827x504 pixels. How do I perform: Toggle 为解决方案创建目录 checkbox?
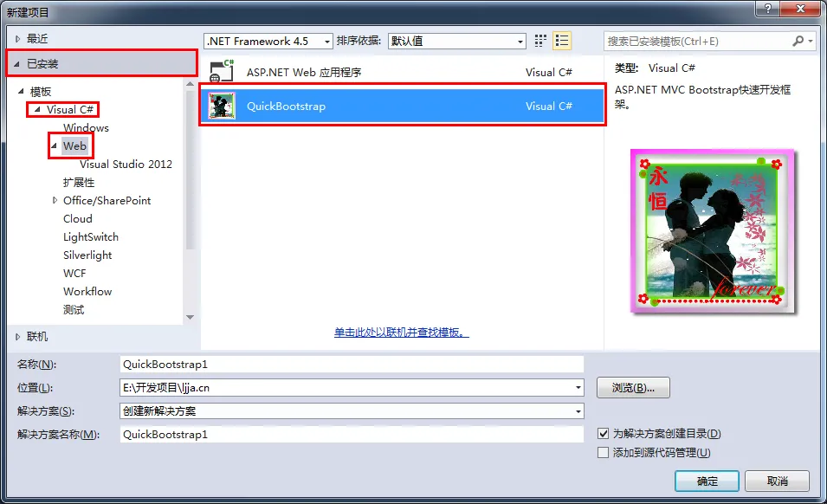(604, 433)
